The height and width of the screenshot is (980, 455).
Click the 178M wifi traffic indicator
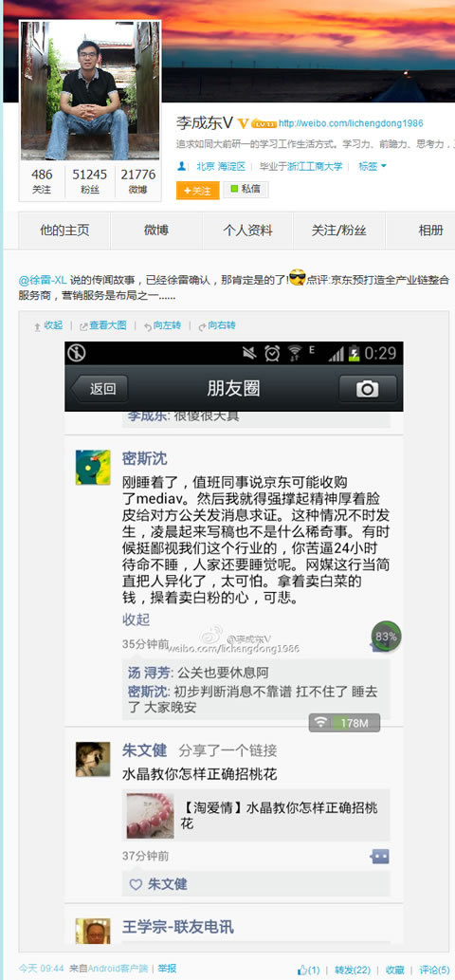(x=344, y=723)
